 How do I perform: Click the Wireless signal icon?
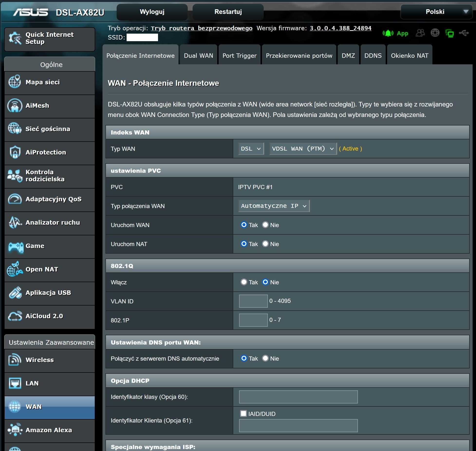(x=15, y=360)
